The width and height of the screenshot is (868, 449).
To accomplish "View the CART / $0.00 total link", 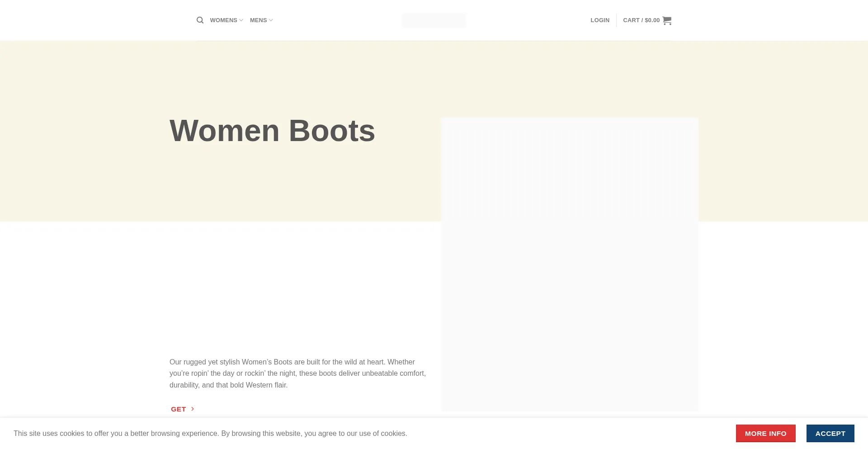I will tap(641, 20).
